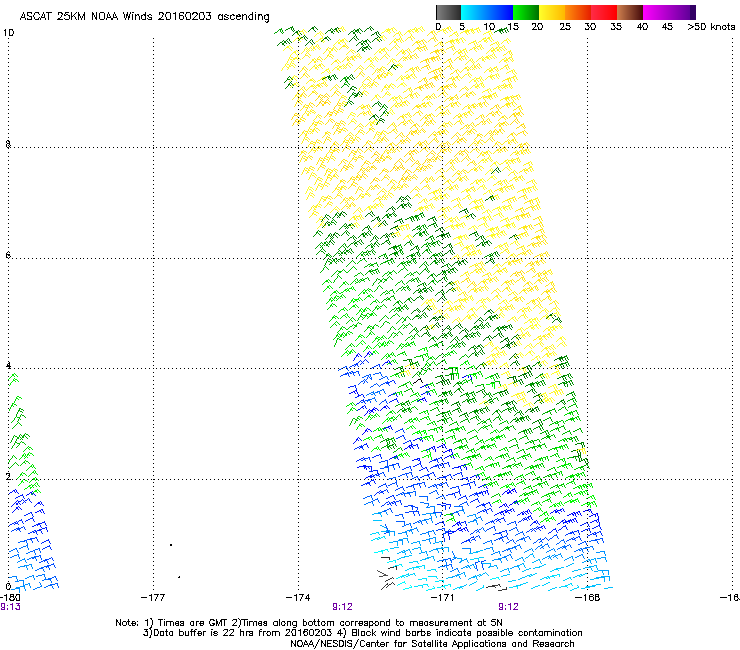Viewport: 740px width, 650px height.
Task: Click the longitude axis label '-171'
Action: 442,598
